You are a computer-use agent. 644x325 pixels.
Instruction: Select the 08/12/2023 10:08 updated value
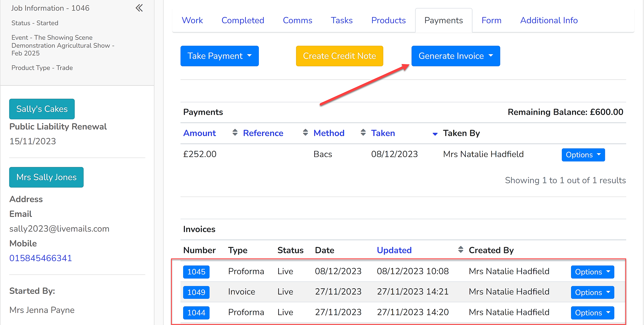(413, 271)
